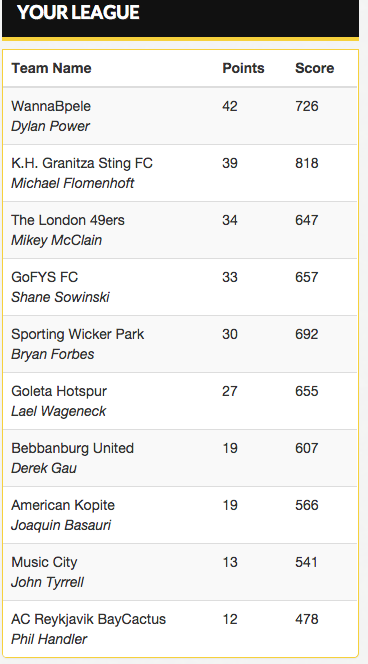Open GoFYS FC team row
The width and height of the screenshot is (368, 664).
[x=180, y=287]
